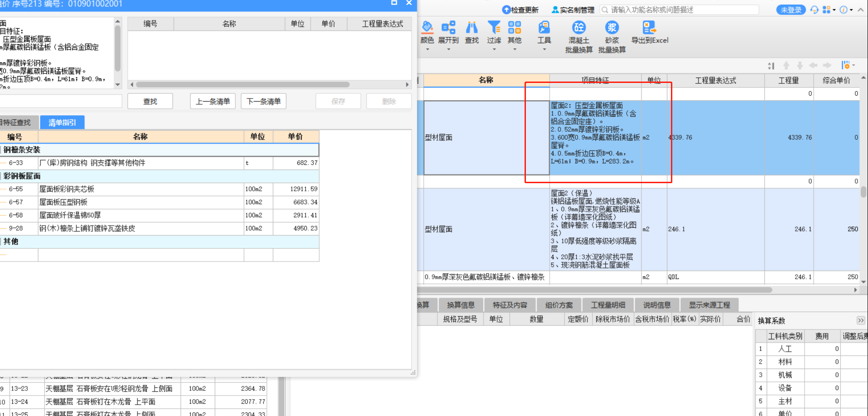The image size is (868, 416).
Task: Open the 工具 tools icon
Action: (544, 28)
